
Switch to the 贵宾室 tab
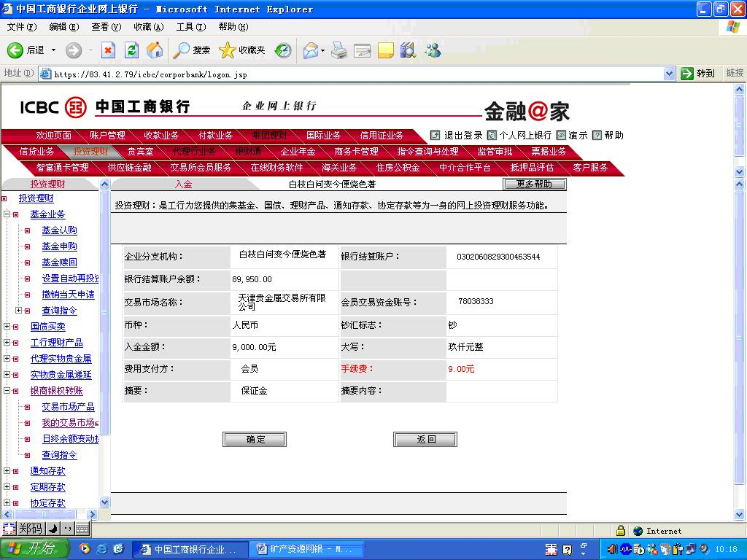[x=140, y=152]
